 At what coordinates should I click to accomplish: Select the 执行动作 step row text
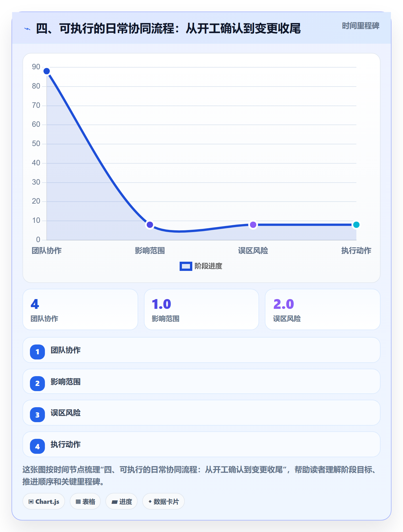click(x=66, y=445)
